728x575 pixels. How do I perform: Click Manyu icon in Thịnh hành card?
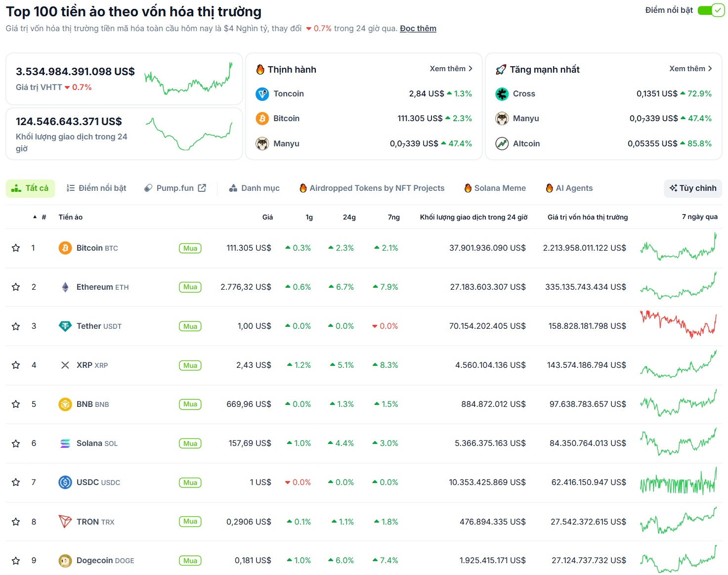(x=262, y=143)
